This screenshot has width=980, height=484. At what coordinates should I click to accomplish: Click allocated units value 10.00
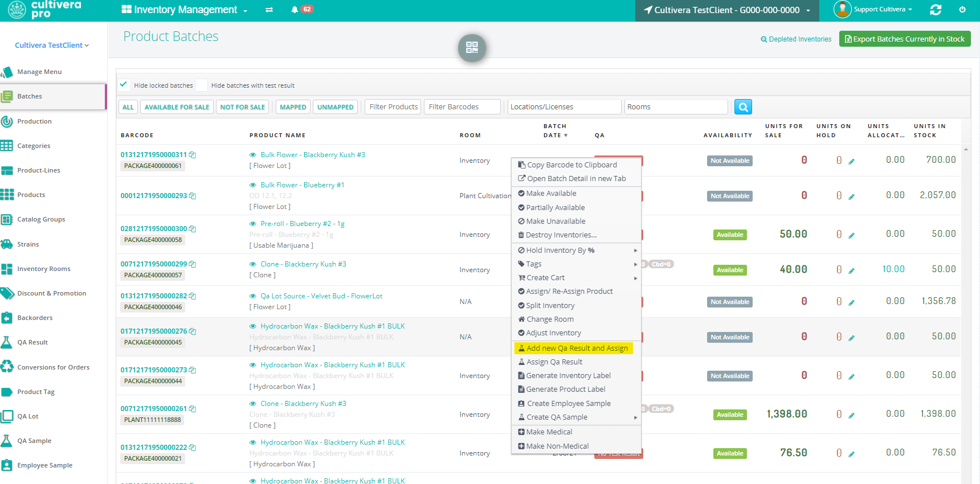tap(893, 269)
